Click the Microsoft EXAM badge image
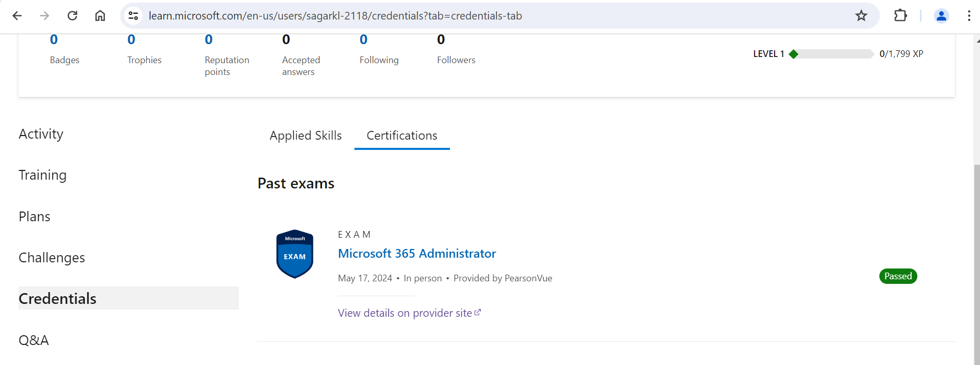980x365 pixels. coord(295,254)
